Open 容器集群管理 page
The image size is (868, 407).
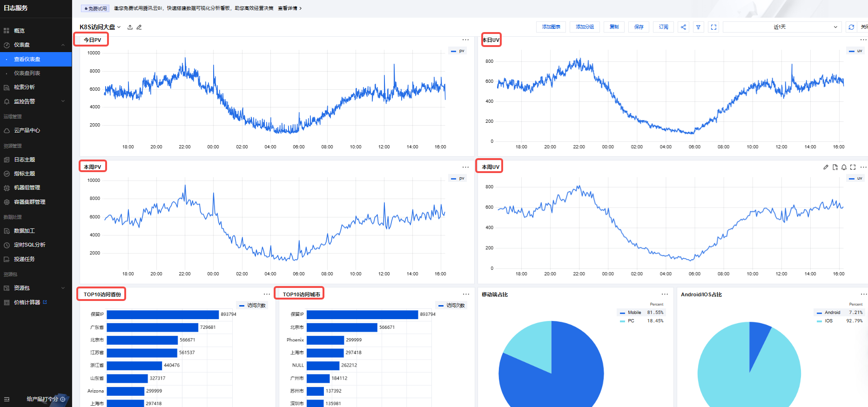pyautogui.click(x=30, y=202)
